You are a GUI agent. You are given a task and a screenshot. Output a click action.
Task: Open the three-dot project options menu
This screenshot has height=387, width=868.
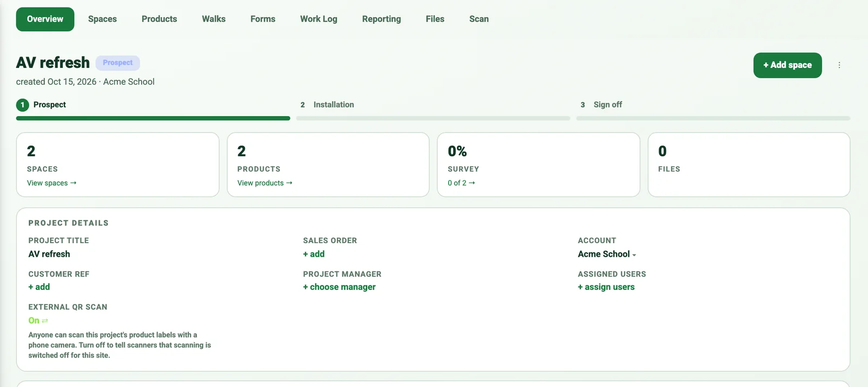point(839,65)
